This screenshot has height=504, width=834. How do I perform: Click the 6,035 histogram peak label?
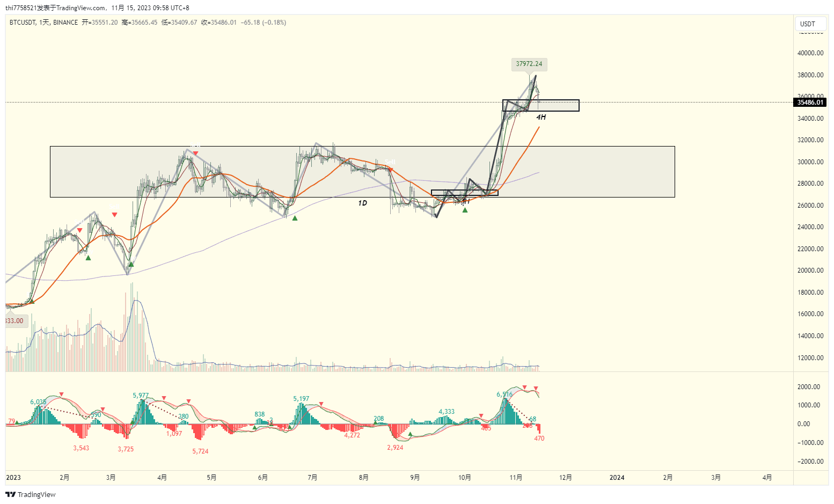(x=38, y=402)
